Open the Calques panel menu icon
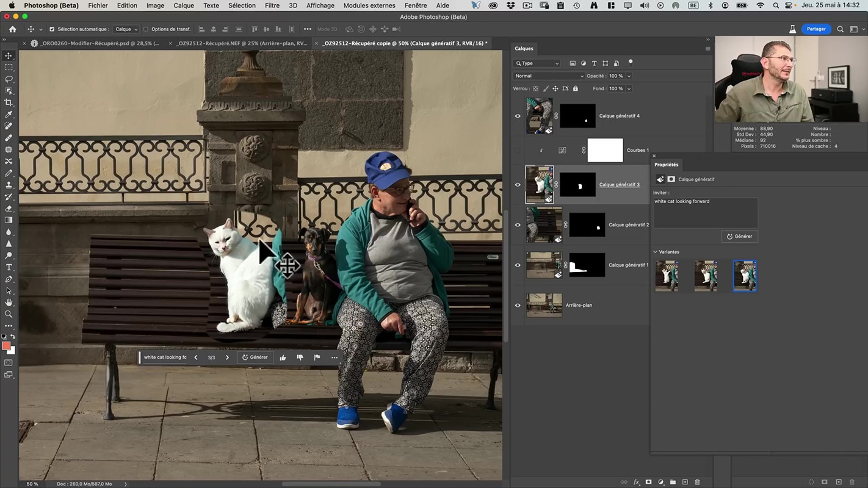 coord(707,49)
